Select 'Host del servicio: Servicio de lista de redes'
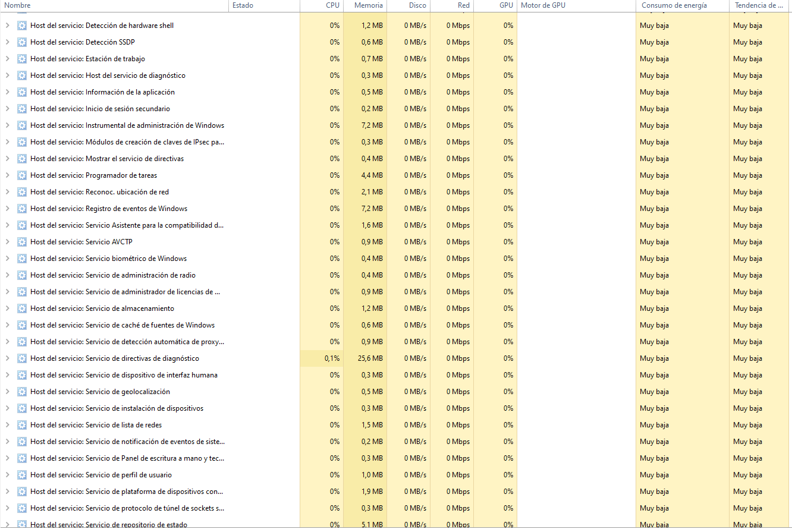This screenshot has width=792, height=532. [96, 425]
